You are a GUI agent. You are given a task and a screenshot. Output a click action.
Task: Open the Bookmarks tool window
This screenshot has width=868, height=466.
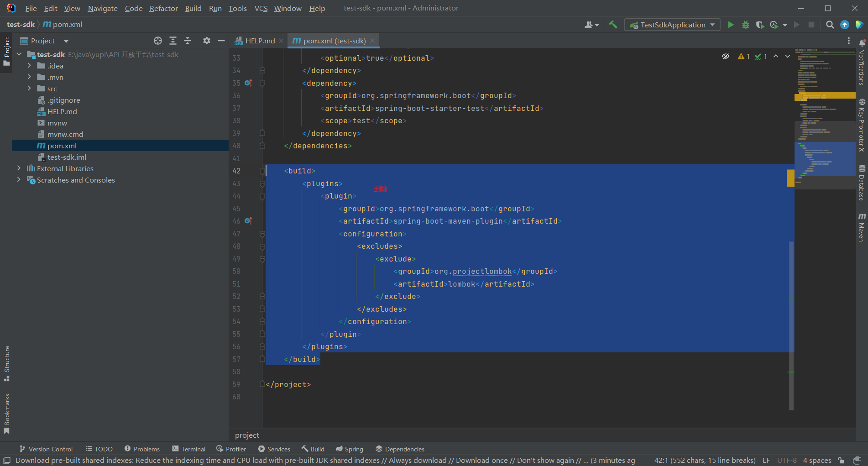coord(6,414)
